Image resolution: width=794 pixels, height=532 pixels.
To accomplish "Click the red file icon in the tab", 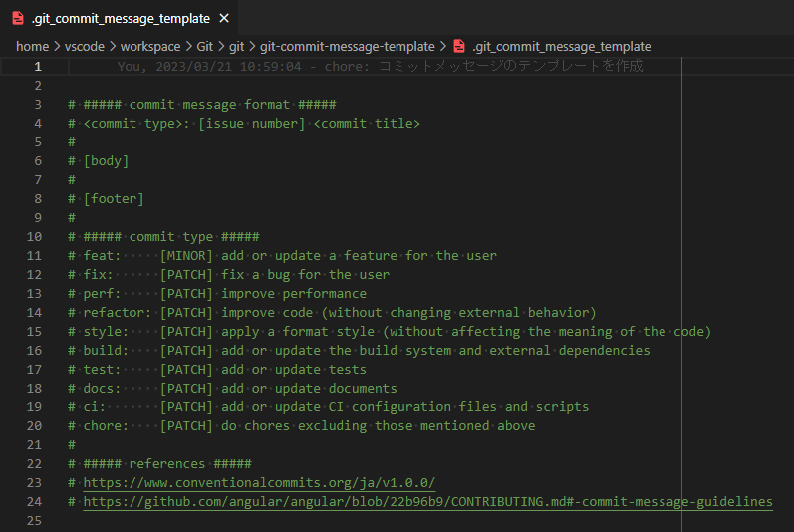I will 18,18.
